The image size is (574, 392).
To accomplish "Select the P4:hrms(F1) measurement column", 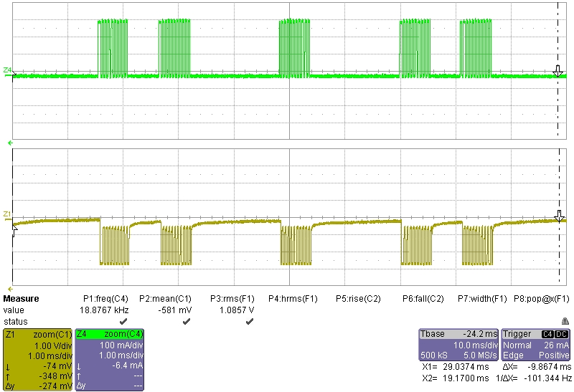I will [293, 299].
